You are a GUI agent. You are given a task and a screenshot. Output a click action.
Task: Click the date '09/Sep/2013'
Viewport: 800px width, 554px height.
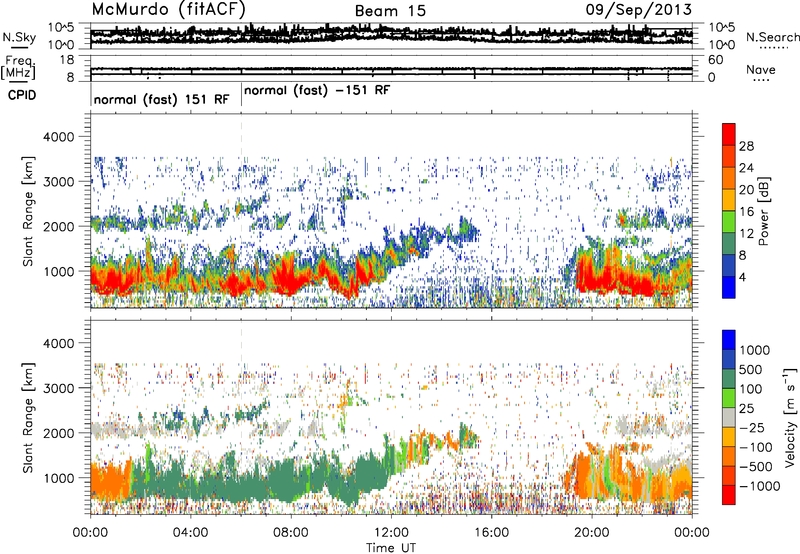[x=638, y=9]
